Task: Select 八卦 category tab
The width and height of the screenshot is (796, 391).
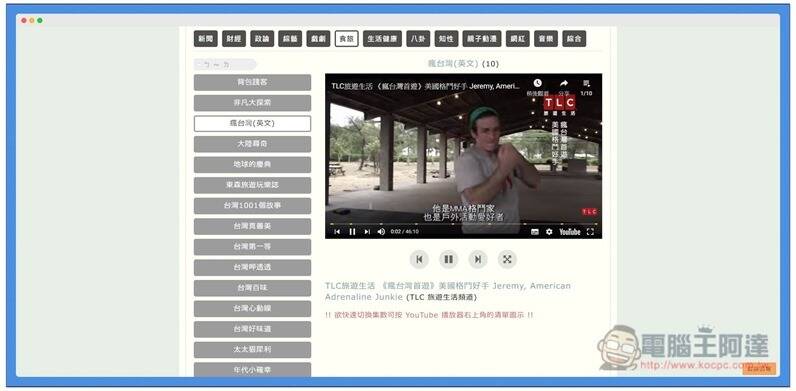Action: pyautogui.click(x=418, y=39)
